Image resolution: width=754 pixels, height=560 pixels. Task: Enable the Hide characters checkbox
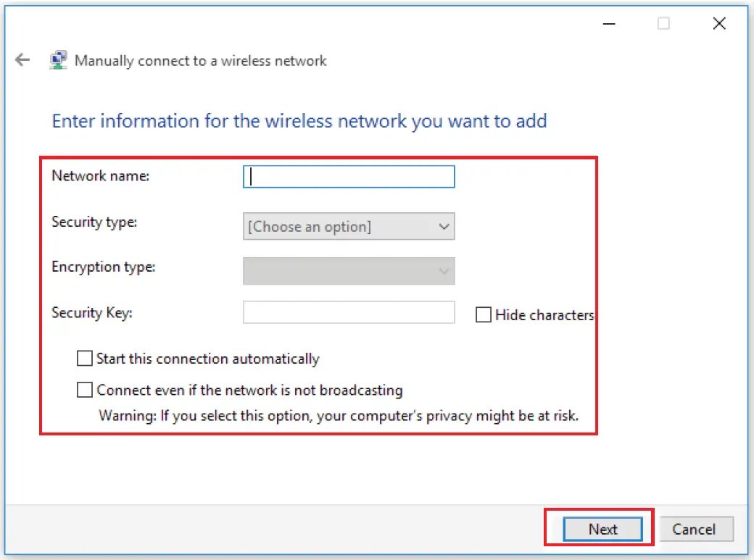484,315
